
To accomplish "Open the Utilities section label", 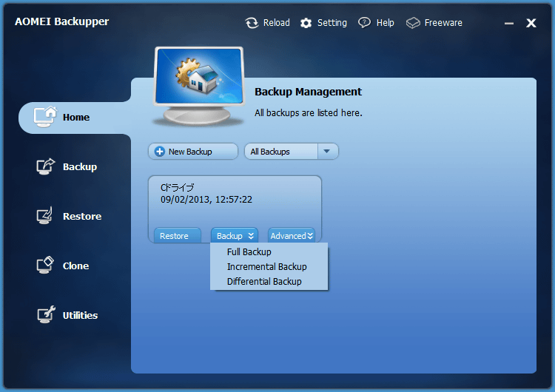I will point(81,315).
